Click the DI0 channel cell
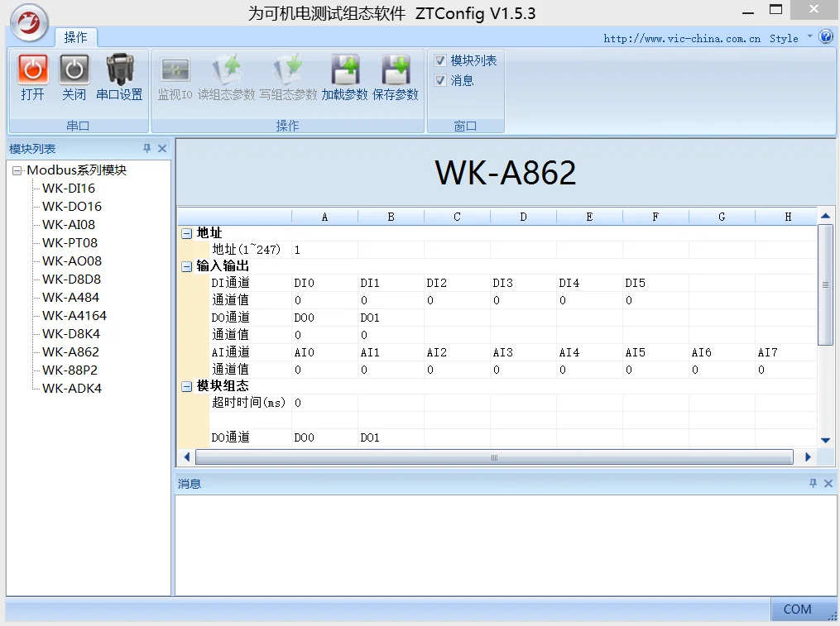The width and height of the screenshot is (840, 626). (324, 283)
